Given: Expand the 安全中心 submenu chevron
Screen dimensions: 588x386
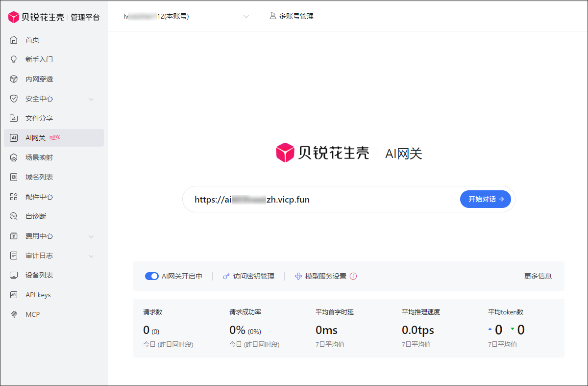Looking at the screenshot, I should pyautogui.click(x=91, y=99).
